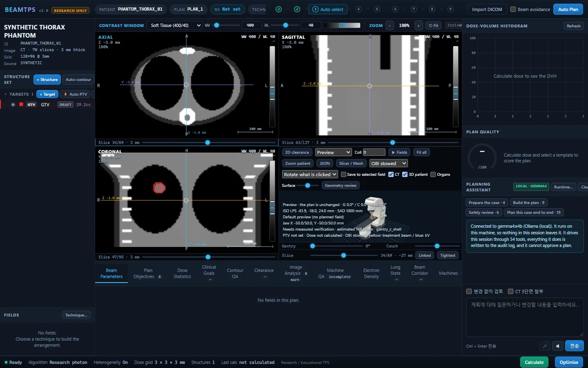Go to workflow step 4 circle
588x368 pixels.
click(x=359, y=9)
